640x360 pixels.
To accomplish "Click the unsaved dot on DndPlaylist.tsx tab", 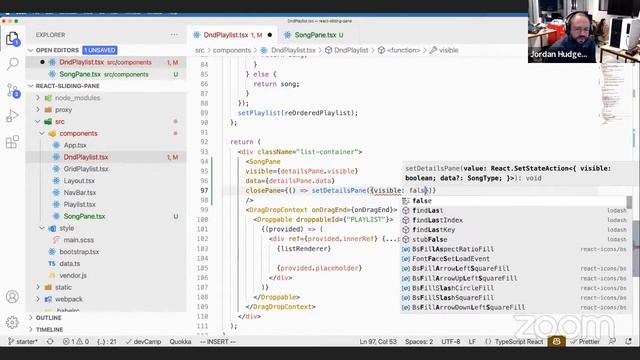I will click(x=269, y=35).
